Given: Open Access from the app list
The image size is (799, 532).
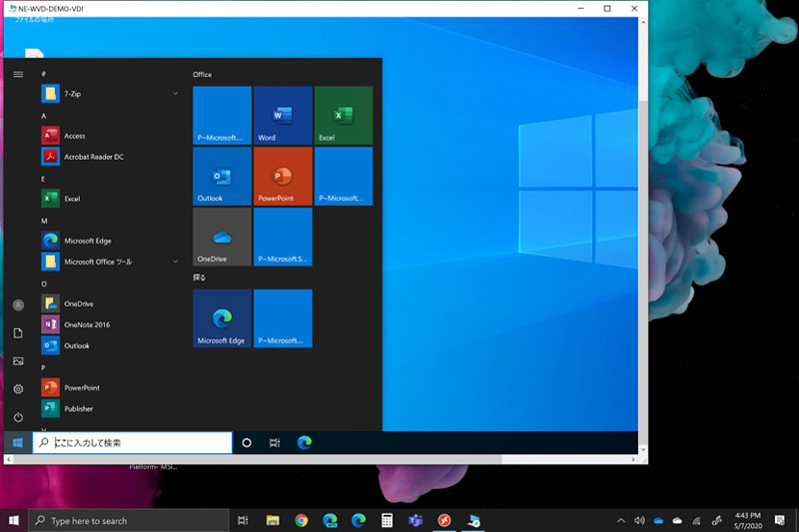Looking at the screenshot, I should (x=74, y=136).
